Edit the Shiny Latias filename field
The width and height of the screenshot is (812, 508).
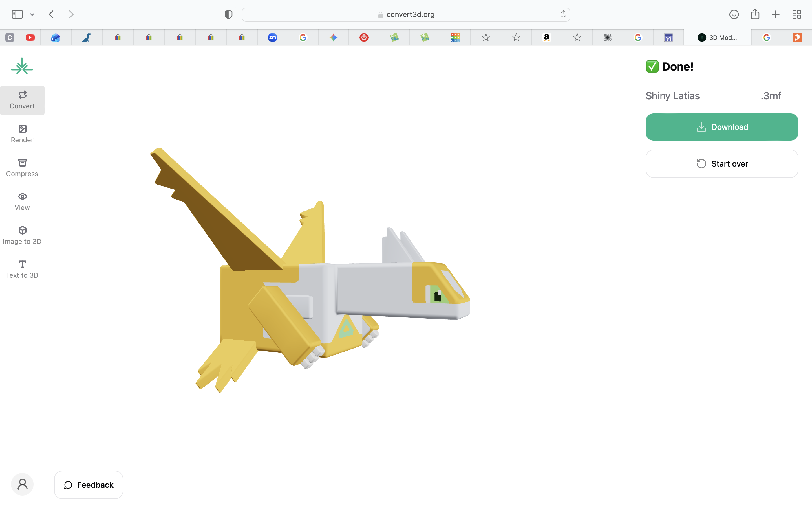701,96
